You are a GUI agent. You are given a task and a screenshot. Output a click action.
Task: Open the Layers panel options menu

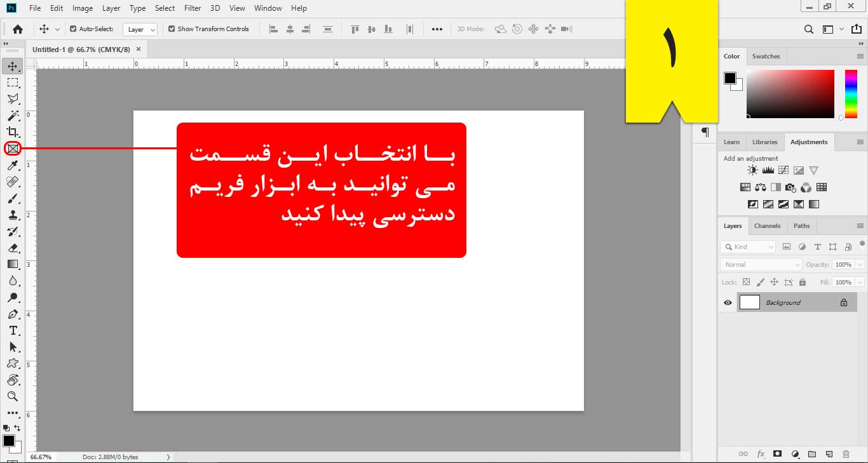click(860, 225)
